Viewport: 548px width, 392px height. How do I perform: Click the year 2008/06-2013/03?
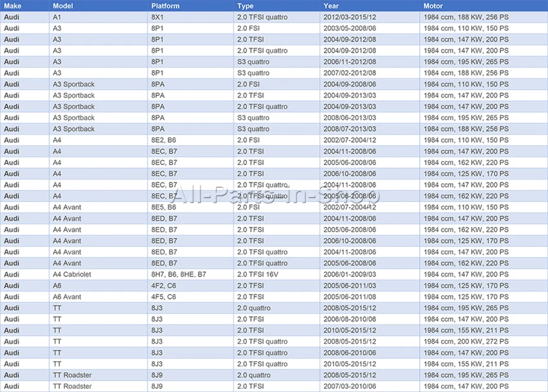coord(349,118)
